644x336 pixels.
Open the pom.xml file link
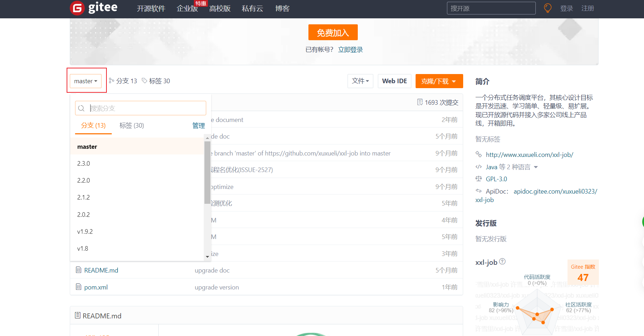point(96,287)
